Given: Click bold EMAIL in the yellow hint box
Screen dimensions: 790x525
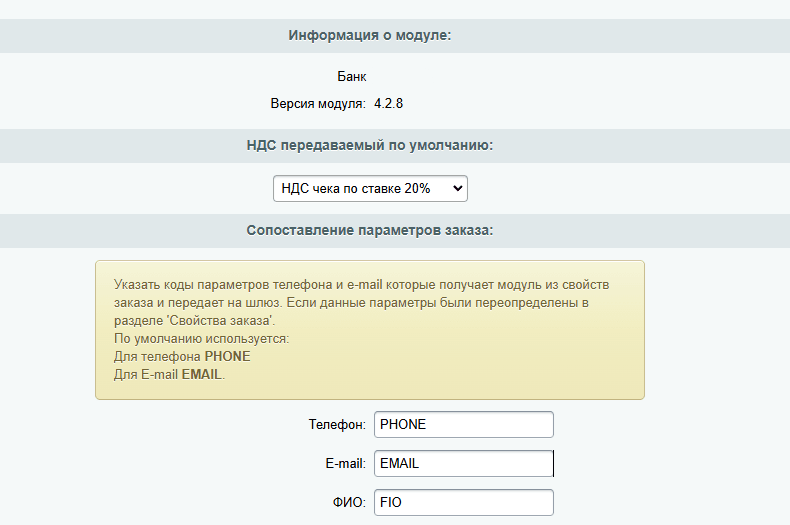Looking at the screenshot, I should tap(201, 375).
